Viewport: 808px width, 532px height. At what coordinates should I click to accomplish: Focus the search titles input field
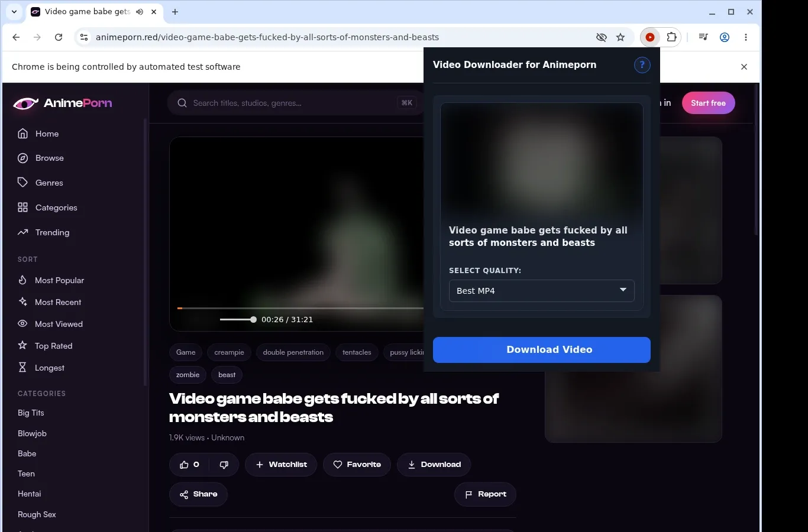296,103
